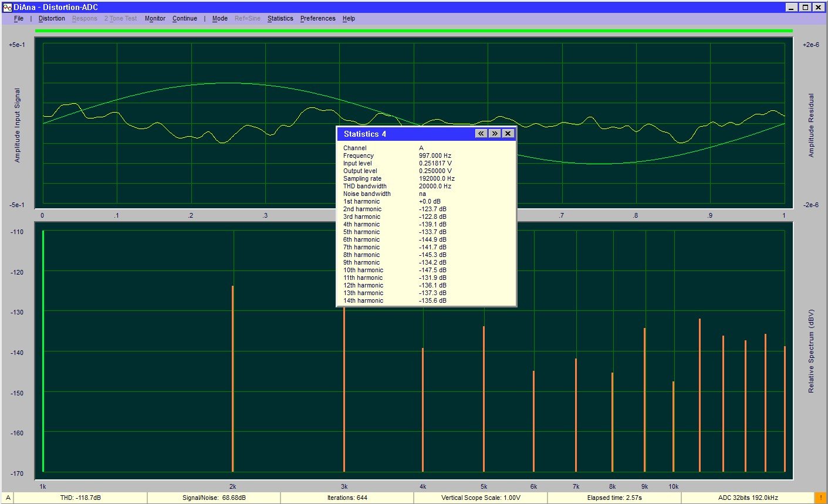828x504 pixels.
Task: Click the ADC 32bits 192.0kHz status field
Action: (x=748, y=498)
